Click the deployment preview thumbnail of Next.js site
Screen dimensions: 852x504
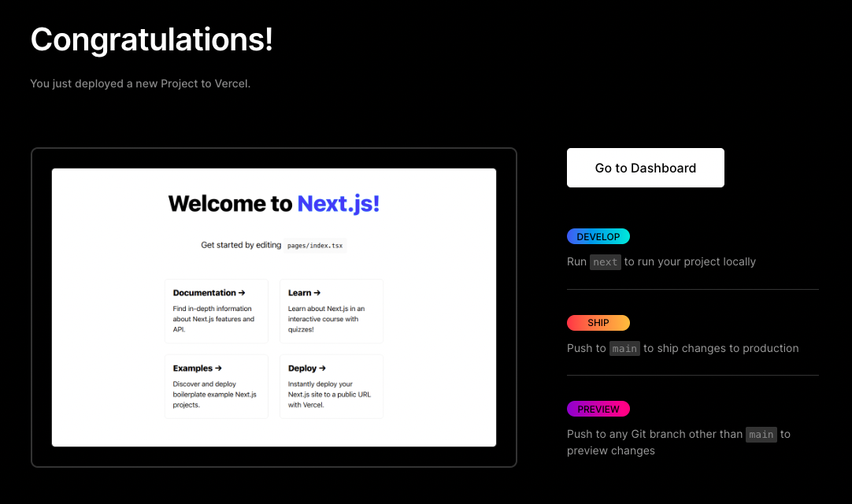pos(274,307)
